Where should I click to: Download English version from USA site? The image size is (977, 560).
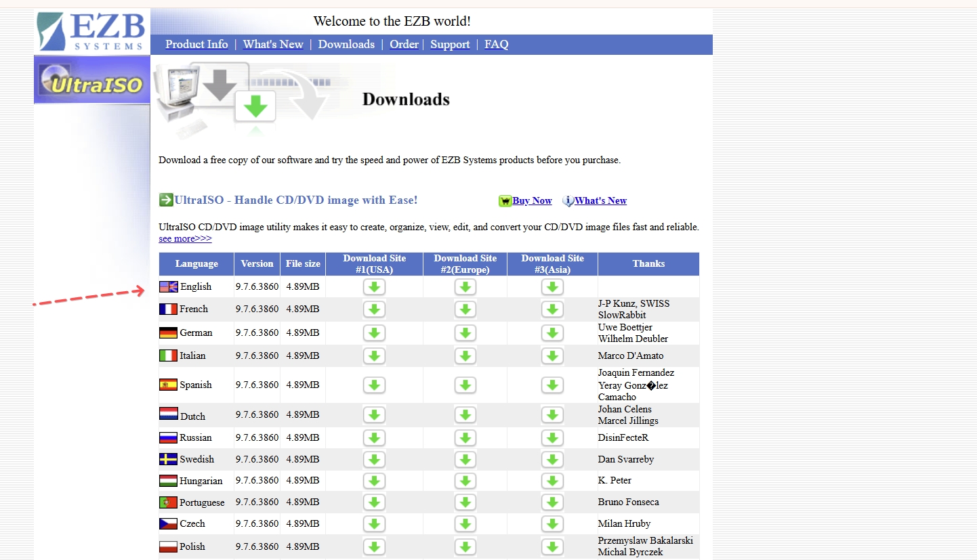pyautogui.click(x=374, y=287)
